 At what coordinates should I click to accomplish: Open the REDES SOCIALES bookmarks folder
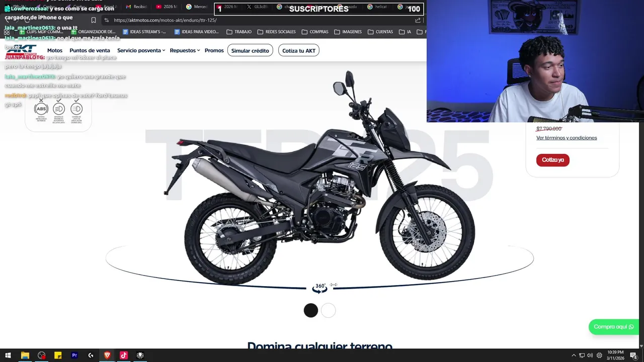(276, 32)
